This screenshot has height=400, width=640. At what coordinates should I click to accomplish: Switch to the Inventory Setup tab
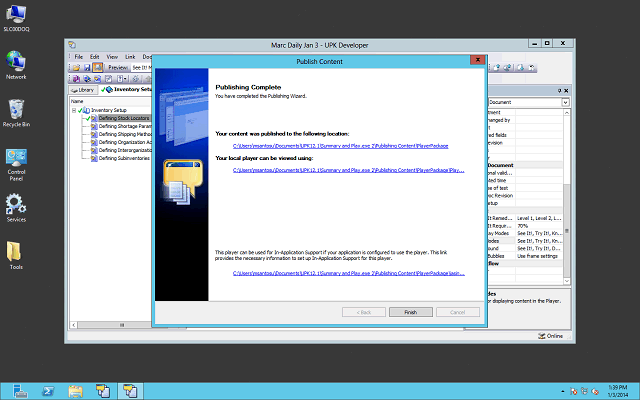point(127,89)
